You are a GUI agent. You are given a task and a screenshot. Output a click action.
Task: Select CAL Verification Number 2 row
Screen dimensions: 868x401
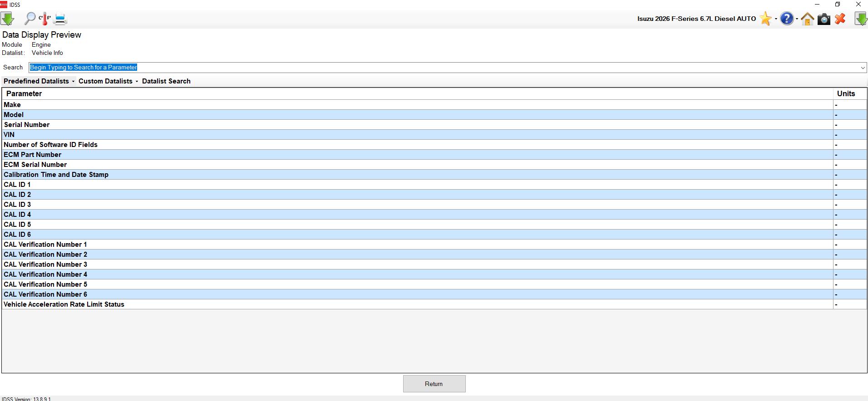(x=434, y=254)
